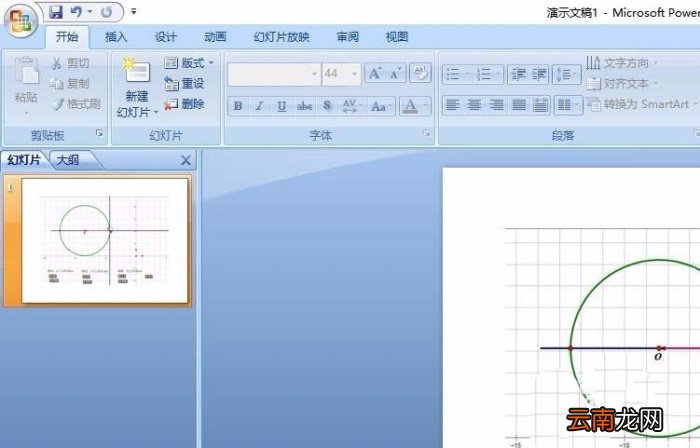Image resolution: width=700 pixels, height=448 pixels.
Task: Open the 幻灯片放映 ribbon tab
Action: pyautogui.click(x=281, y=37)
